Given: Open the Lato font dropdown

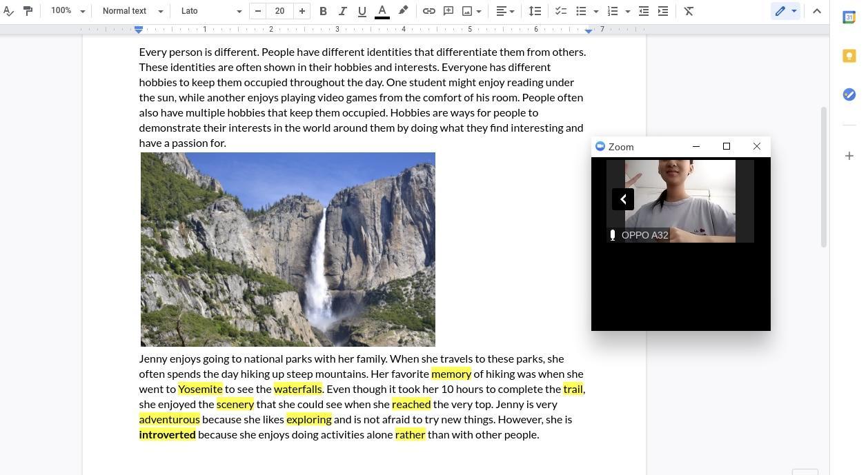Looking at the screenshot, I should pos(210,11).
